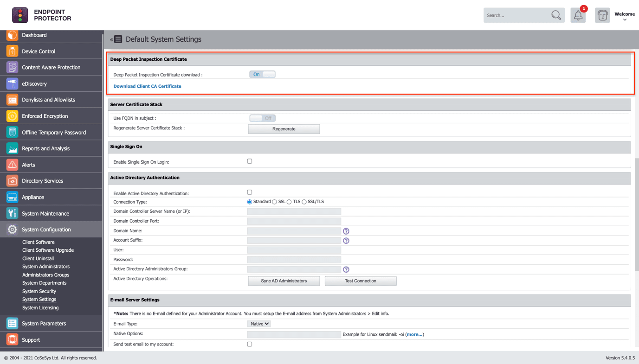Click the Support lifebuoy icon
Image resolution: width=639 pixels, height=364 pixels.
point(12,339)
